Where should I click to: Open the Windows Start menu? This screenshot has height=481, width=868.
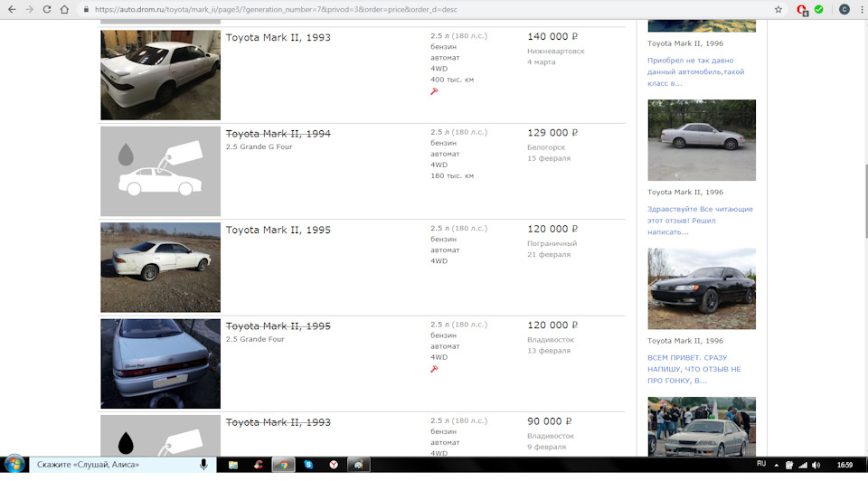(x=14, y=465)
